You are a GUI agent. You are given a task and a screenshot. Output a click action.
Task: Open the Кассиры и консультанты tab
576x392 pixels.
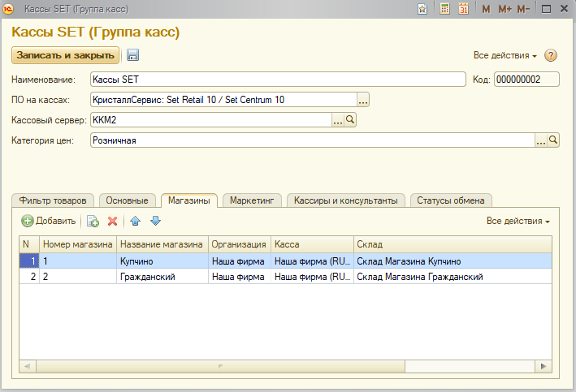coord(345,200)
